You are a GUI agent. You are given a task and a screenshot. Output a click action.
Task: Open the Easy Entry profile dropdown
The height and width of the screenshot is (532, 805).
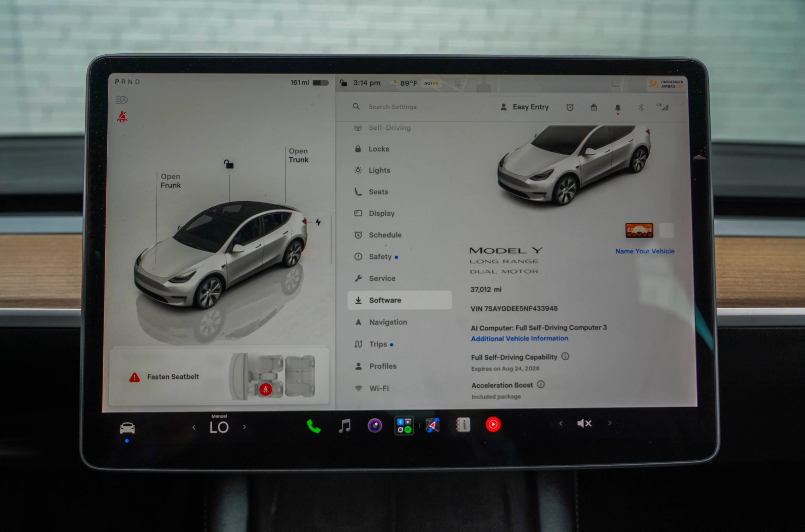click(x=525, y=107)
